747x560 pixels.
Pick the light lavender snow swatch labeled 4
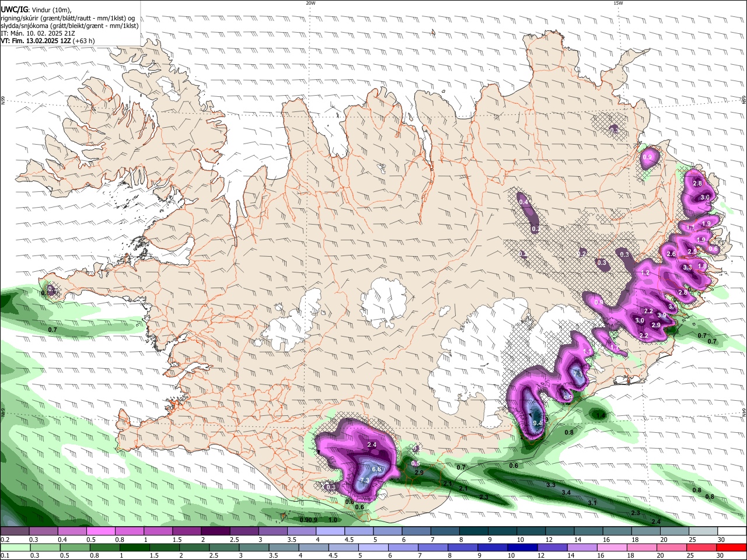click(329, 531)
